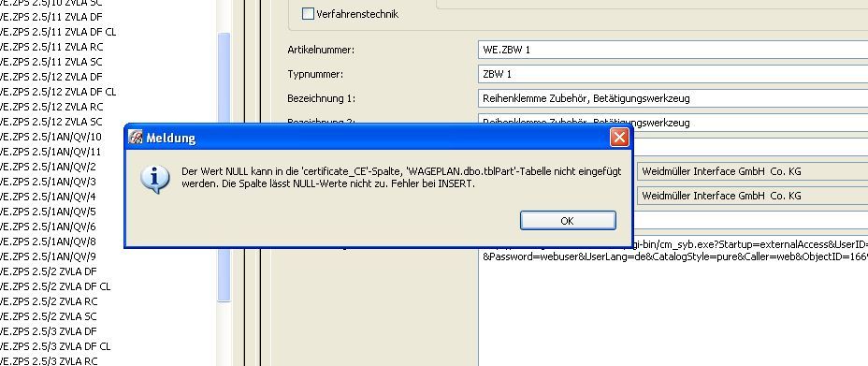The width and height of the screenshot is (868, 366).
Task: Click the Artikelnummer field WE.ZBW 1
Action: tap(673, 50)
